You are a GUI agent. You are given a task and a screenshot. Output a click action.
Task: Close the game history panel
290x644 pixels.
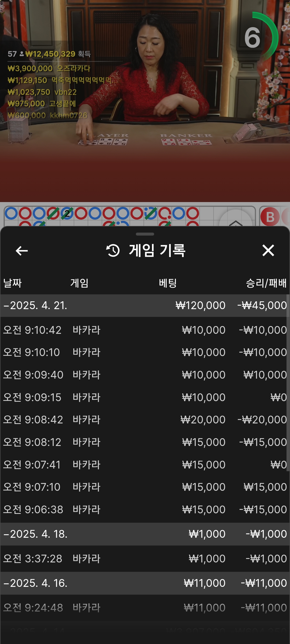point(268,250)
